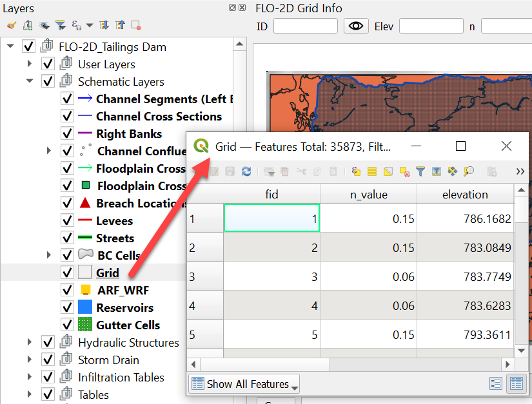Select the Gutter Cells layer
Image resolution: width=532 pixels, height=404 pixels.
tap(128, 325)
